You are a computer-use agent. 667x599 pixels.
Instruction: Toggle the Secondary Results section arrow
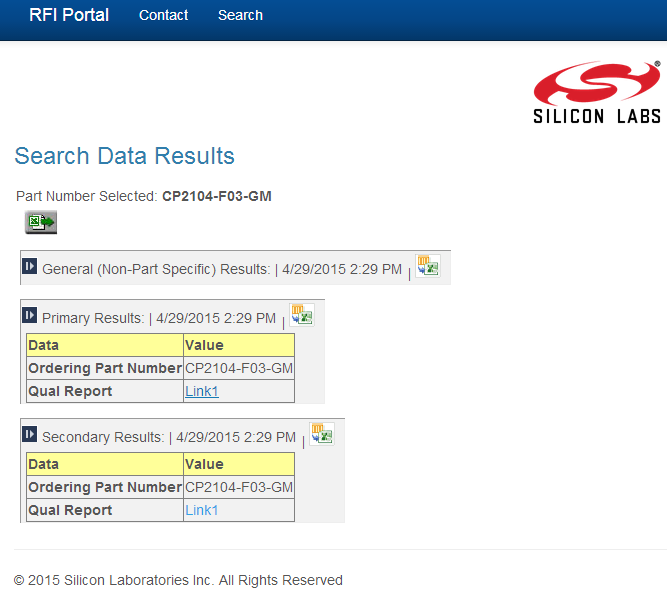click(x=30, y=435)
